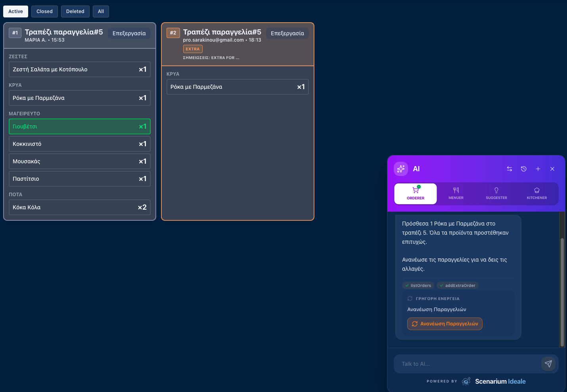Click the EXTRA tag on order #2
This screenshot has width=567, height=392.
click(193, 49)
